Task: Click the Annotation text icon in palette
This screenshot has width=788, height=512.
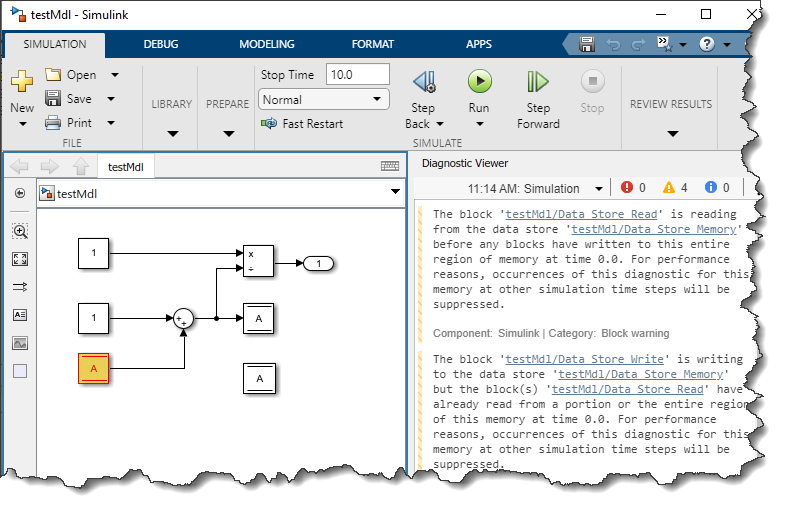Action: coord(20,314)
